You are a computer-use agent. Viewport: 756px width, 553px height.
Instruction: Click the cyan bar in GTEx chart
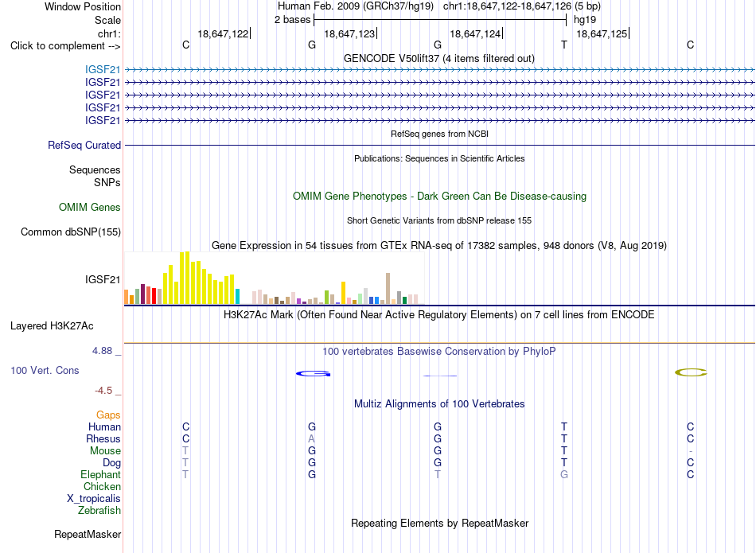click(237, 297)
